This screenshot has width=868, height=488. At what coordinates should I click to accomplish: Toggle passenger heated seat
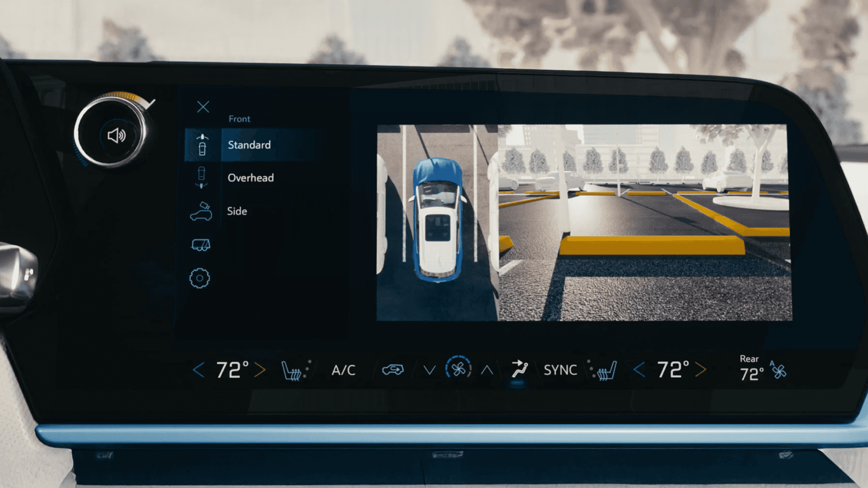(603, 371)
